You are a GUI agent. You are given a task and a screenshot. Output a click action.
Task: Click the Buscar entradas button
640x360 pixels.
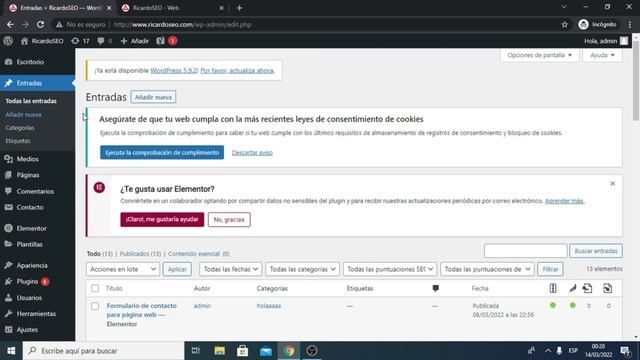(x=596, y=251)
